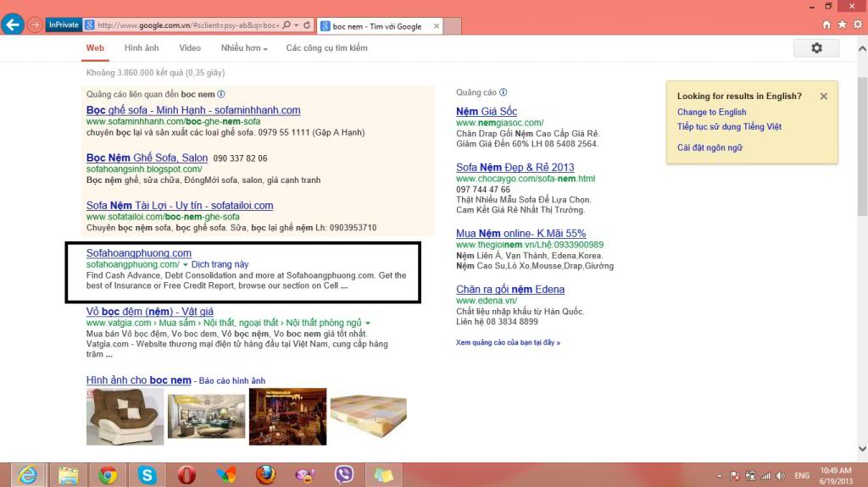This screenshot has width=868, height=487.
Task: Open Các công cụ tìm kiếm
Action: 326,48
